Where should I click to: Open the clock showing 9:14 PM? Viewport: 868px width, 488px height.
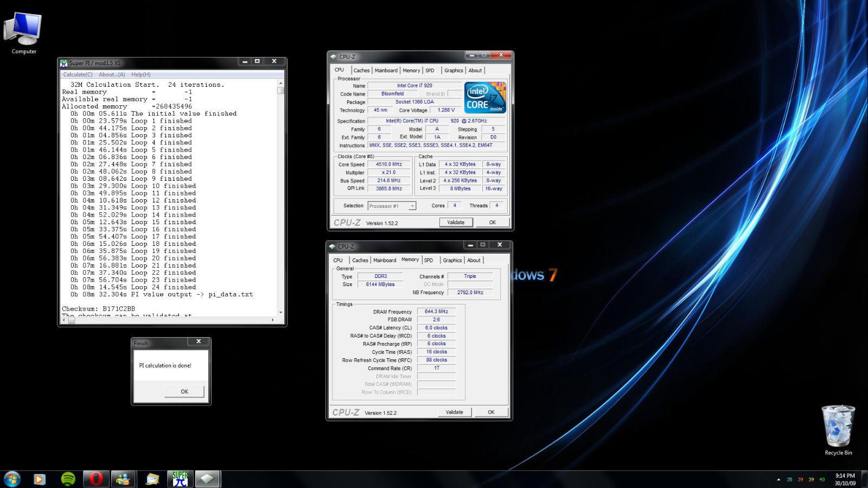pos(845,476)
